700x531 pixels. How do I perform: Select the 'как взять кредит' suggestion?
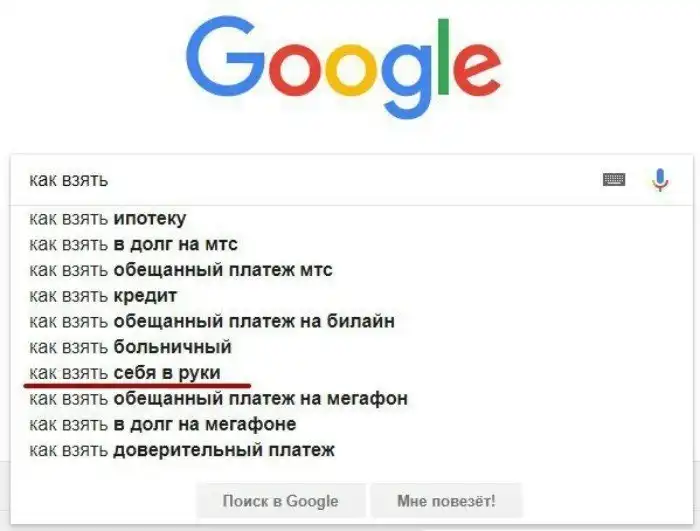pyautogui.click(x=103, y=296)
